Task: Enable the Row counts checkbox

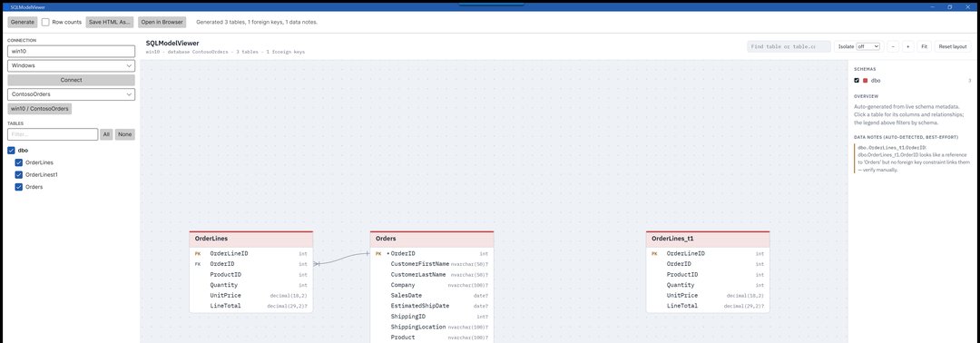Action: [45, 22]
